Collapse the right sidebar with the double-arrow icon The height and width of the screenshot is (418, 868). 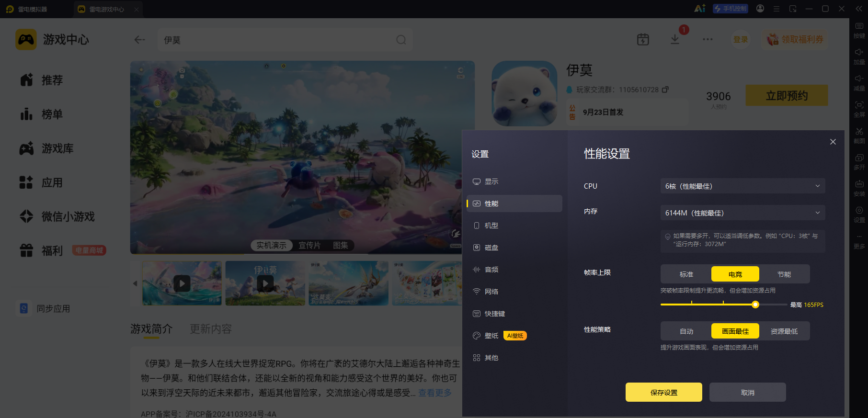859,9
